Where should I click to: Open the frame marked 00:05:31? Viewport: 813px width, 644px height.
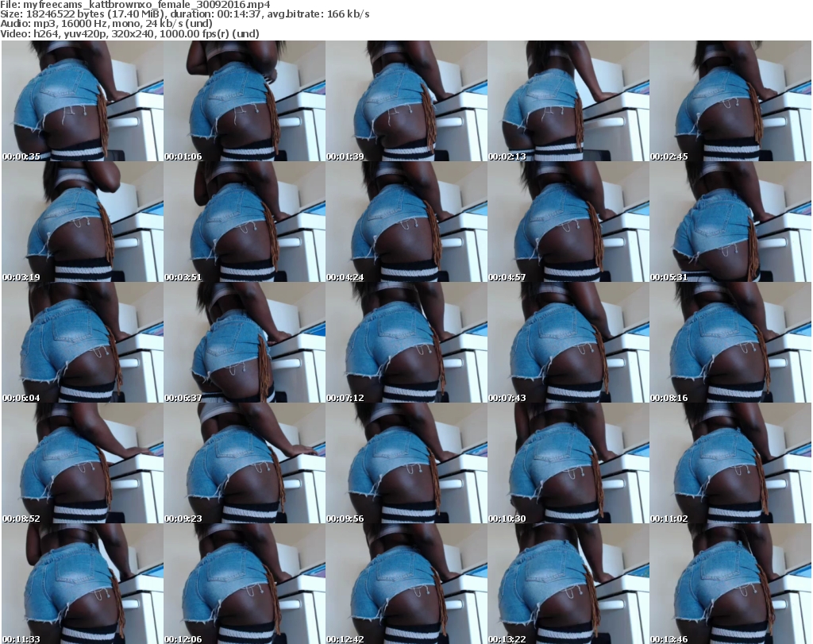point(730,222)
